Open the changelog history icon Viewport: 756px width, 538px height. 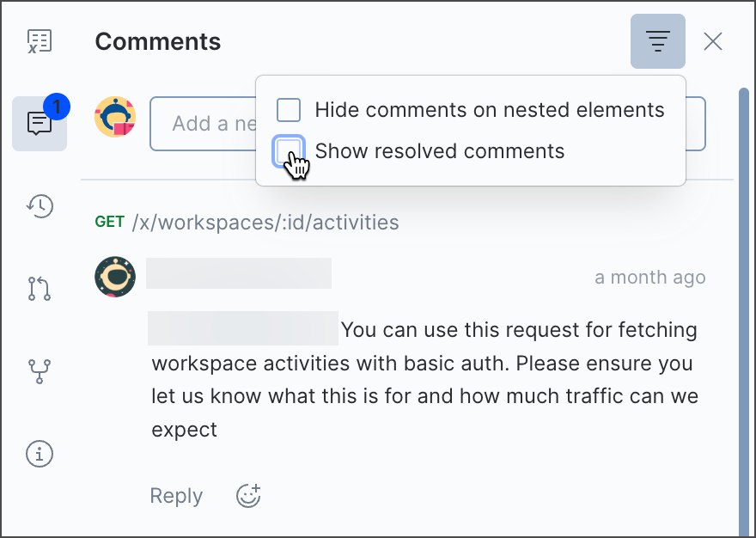point(40,205)
